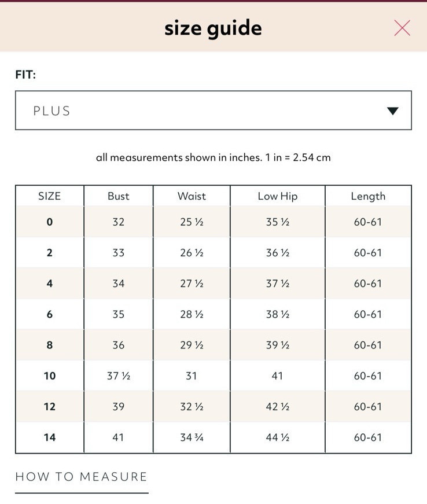Click size 12 row label
The width and height of the screenshot is (427, 504).
click(x=50, y=407)
